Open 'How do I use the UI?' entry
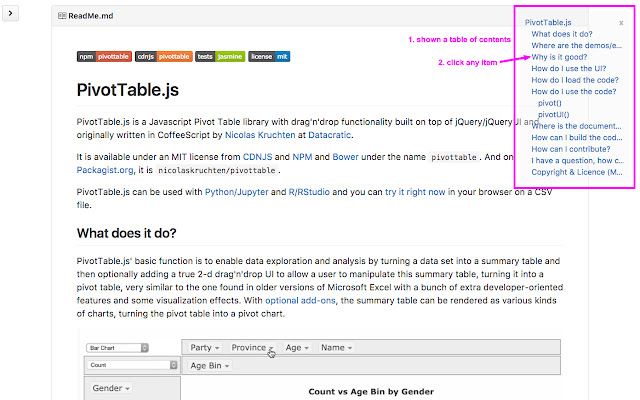The width and height of the screenshot is (640, 400). (x=569, y=69)
